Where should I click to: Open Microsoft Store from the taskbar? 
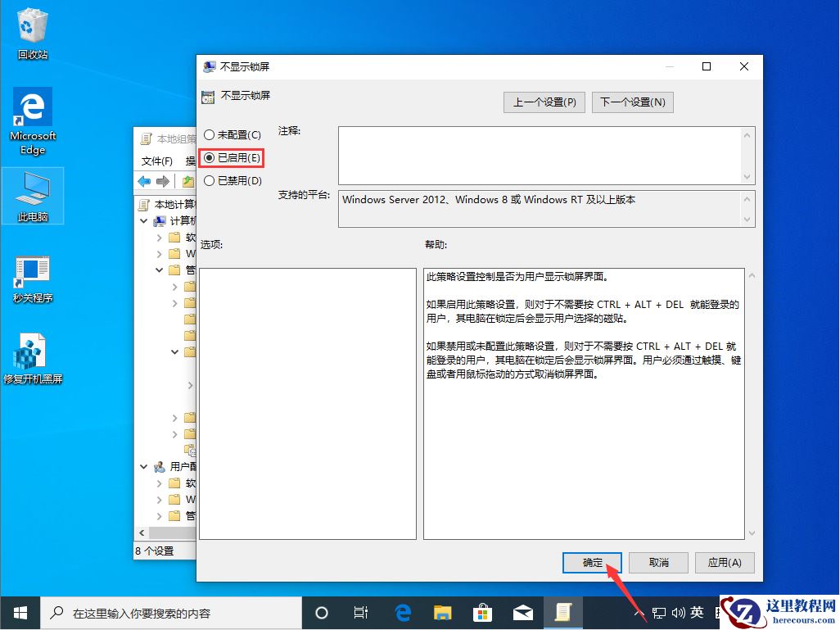coord(482,612)
